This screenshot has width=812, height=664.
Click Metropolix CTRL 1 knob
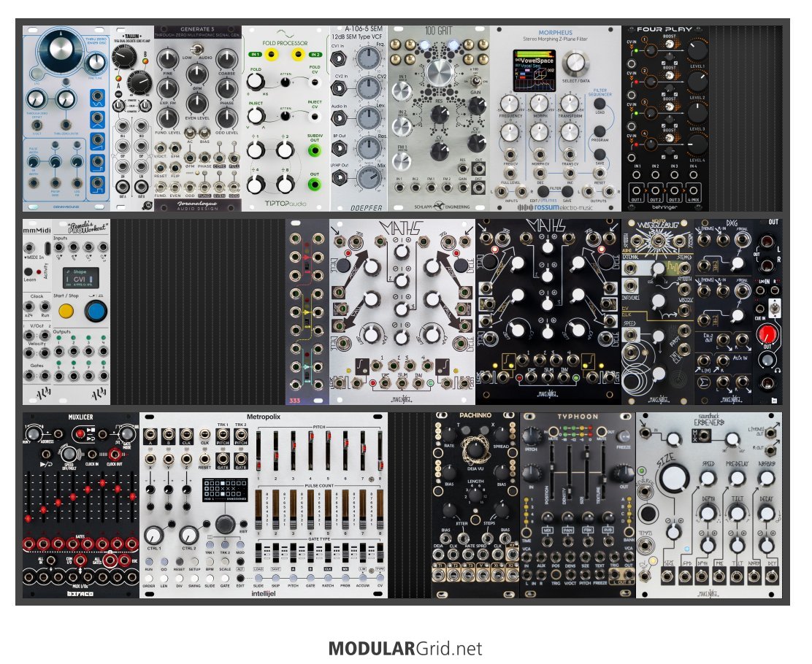(x=154, y=536)
